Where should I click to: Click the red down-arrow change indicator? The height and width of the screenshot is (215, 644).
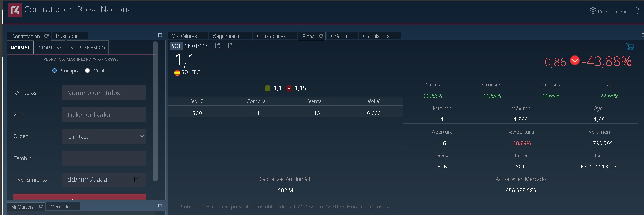click(575, 60)
